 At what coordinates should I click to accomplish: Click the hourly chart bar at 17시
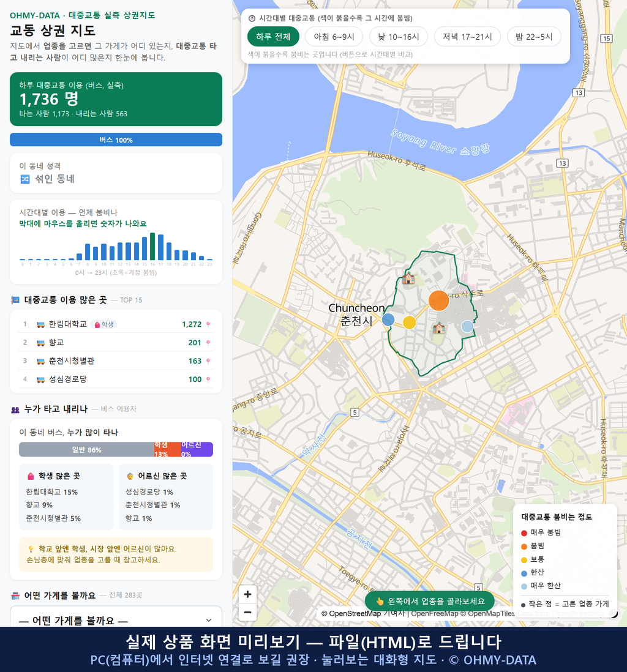coord(160,247)
